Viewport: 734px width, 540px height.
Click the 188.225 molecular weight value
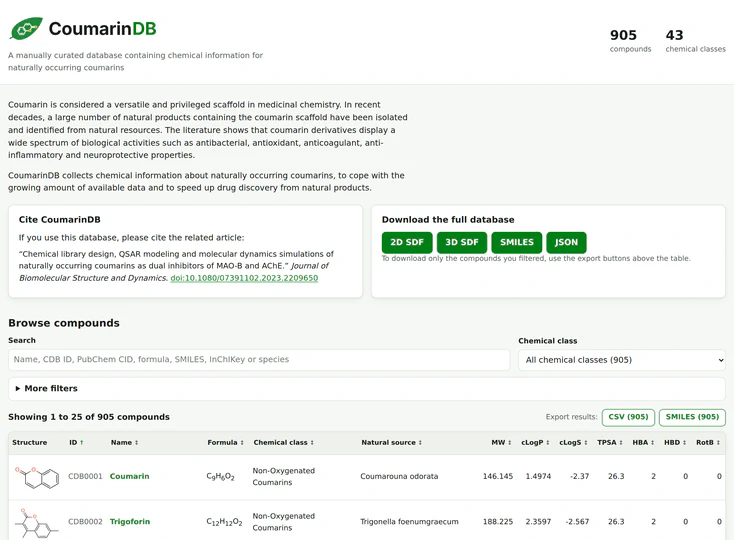click(498, 522)
